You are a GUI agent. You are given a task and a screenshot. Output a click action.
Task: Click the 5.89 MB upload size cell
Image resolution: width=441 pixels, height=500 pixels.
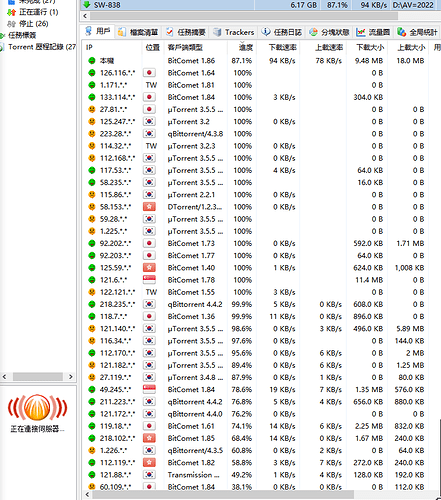[x=410, y=329]
